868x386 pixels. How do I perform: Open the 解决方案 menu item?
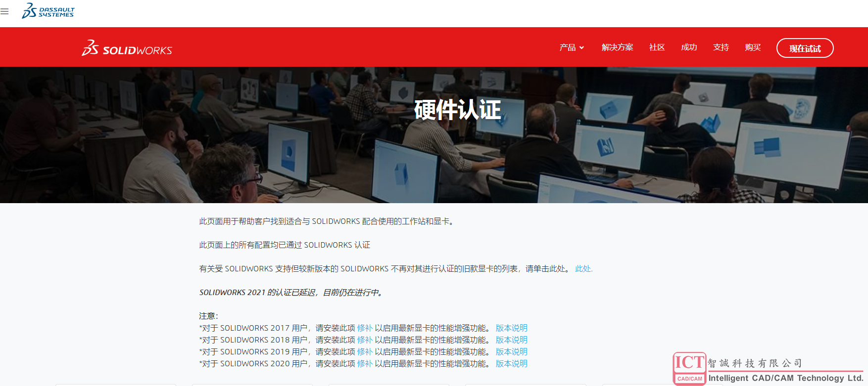tap(617, 47)
